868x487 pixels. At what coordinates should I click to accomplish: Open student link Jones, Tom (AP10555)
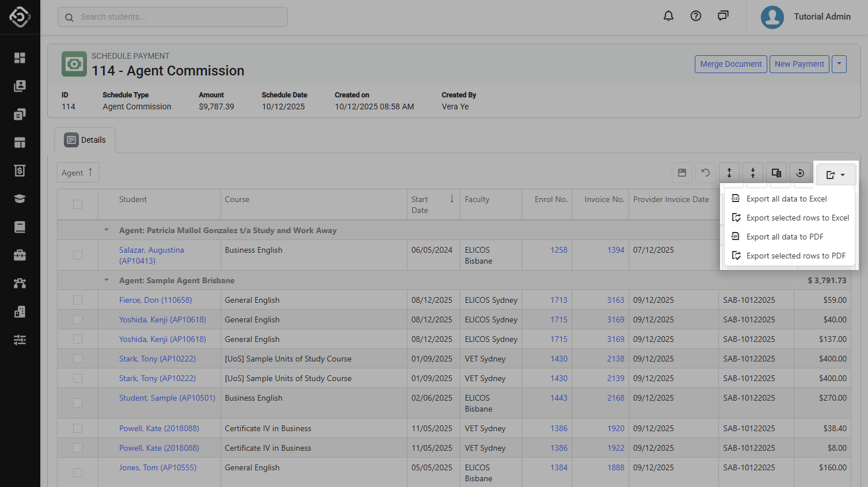(x=158, y=467)
